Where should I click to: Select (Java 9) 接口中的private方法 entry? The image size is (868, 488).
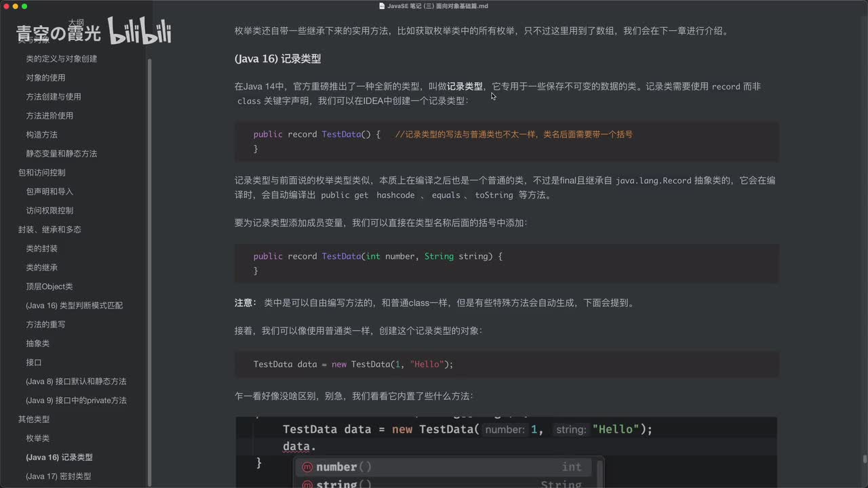76,401
